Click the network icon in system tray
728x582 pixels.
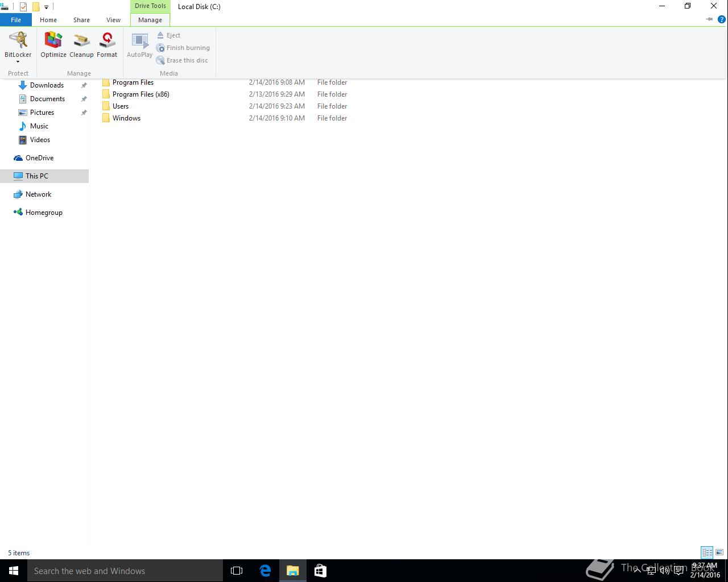651,571
